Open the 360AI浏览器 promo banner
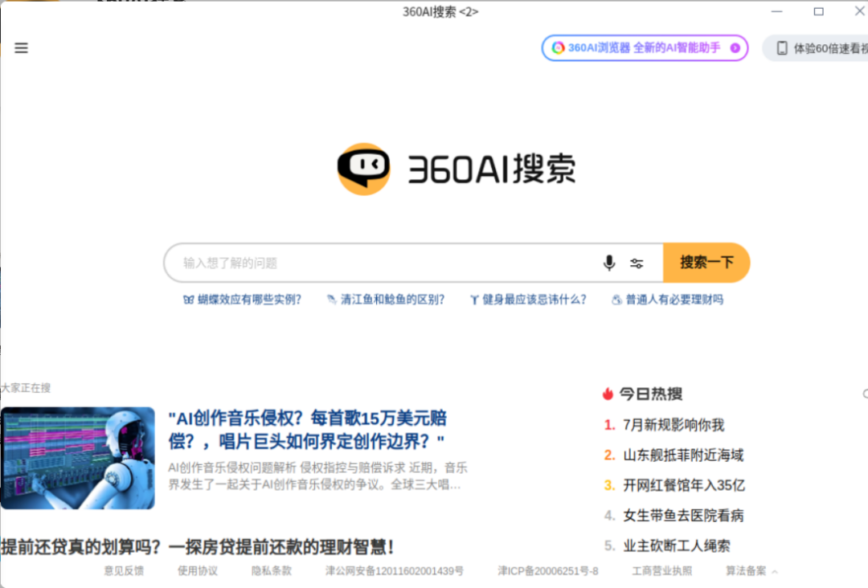 coord(645,48)
